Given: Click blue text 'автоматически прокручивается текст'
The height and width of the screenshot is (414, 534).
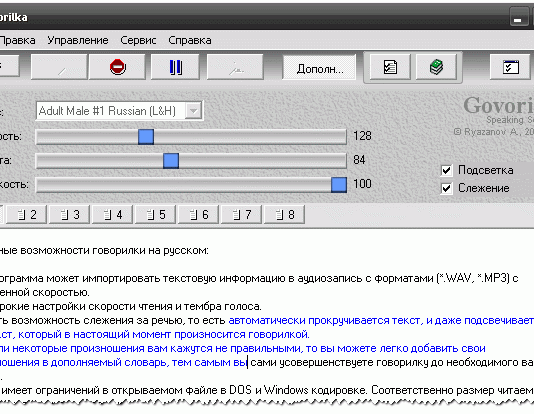Looking at the screenshot, I should click(x=326, y=321).
